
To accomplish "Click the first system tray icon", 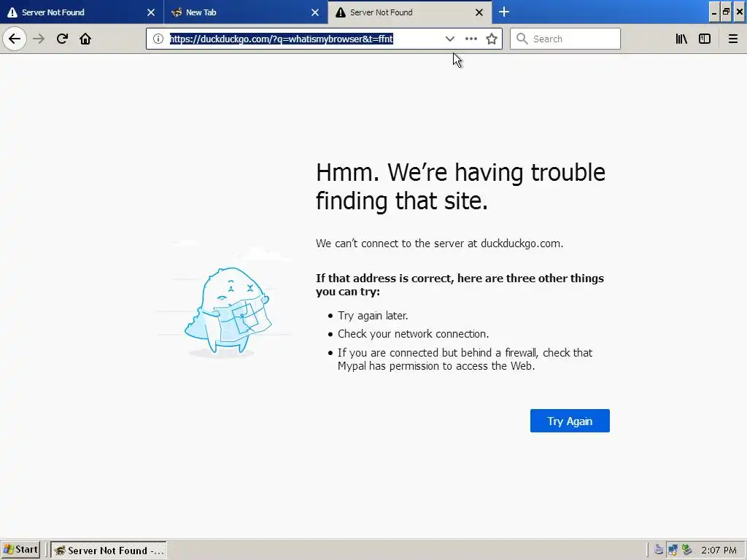I will coord(659,550).
